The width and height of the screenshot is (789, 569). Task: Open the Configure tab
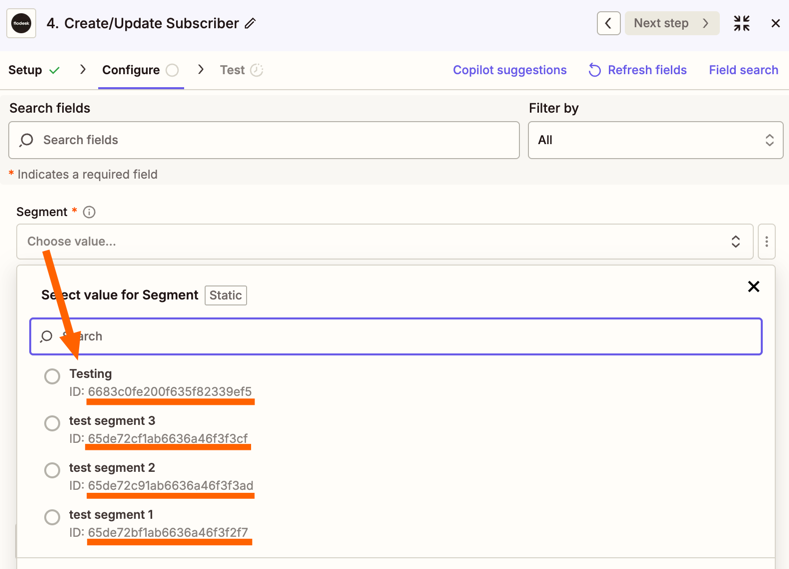coord(131,70)
